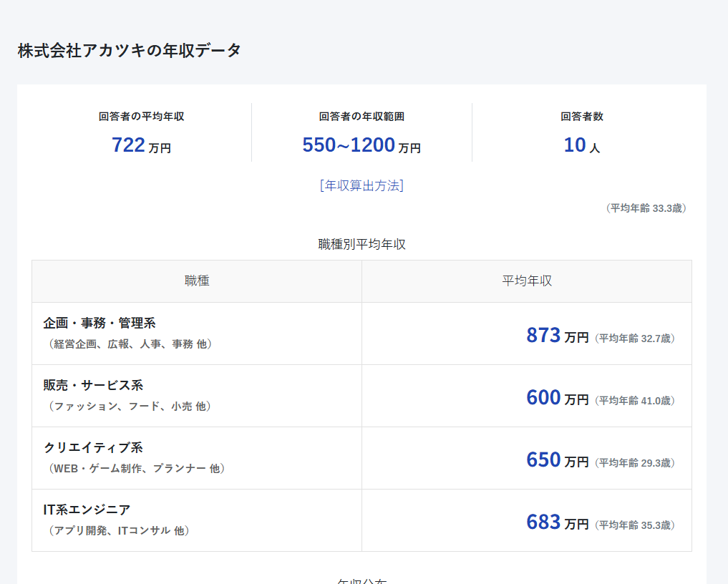Screen dimensions: 728x584
Task: Select the 企画・事務・管理系 row title
Action: tap(100, 323)
